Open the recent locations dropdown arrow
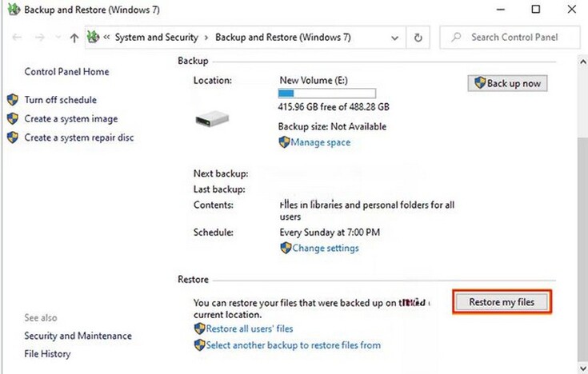 [56, 38]
